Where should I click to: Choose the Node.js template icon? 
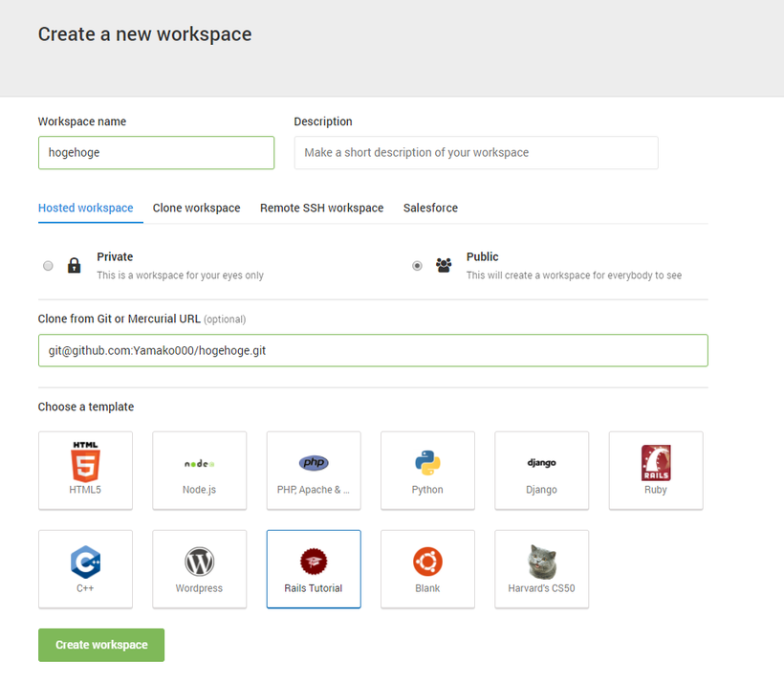pos(199,464)
